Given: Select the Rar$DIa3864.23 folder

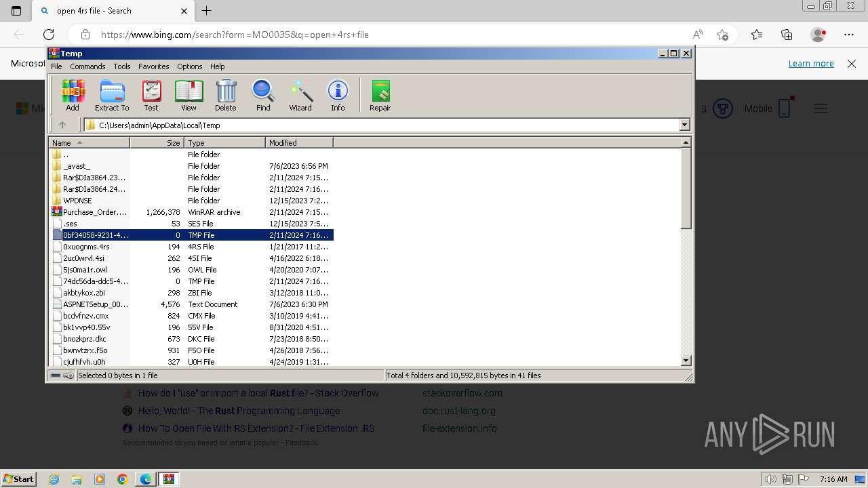Looking at the screenshot, I should (191, 178).
